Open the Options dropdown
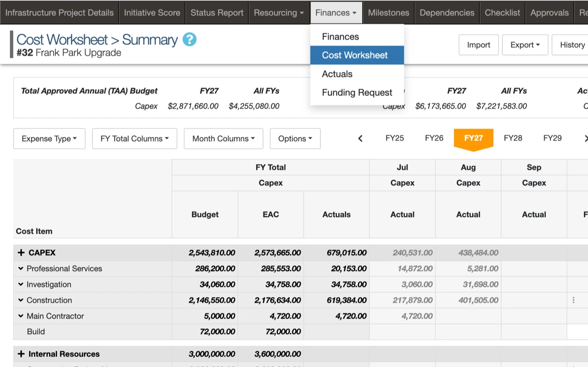Screen dimensions: 588x367 295,139
